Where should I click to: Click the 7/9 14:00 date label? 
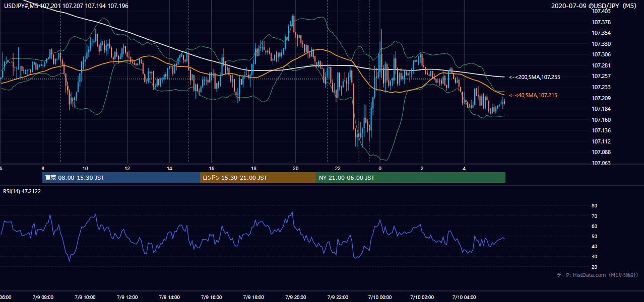[169, 297]
